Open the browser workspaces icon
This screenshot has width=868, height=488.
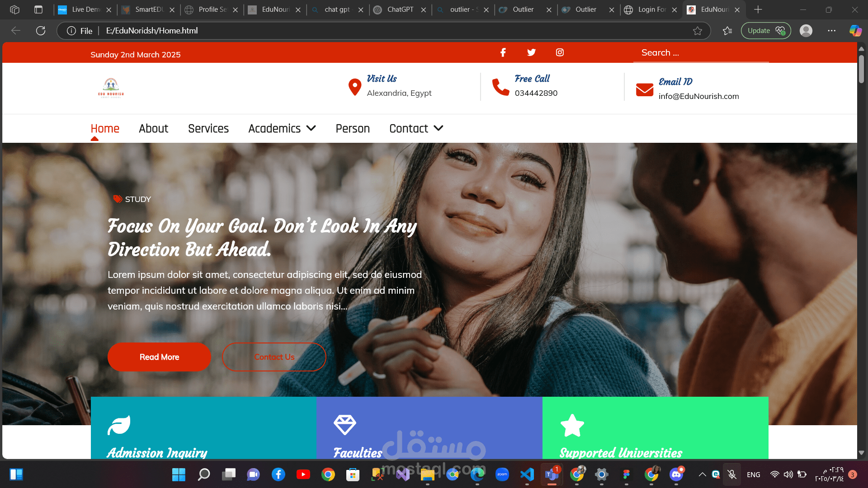14,9
